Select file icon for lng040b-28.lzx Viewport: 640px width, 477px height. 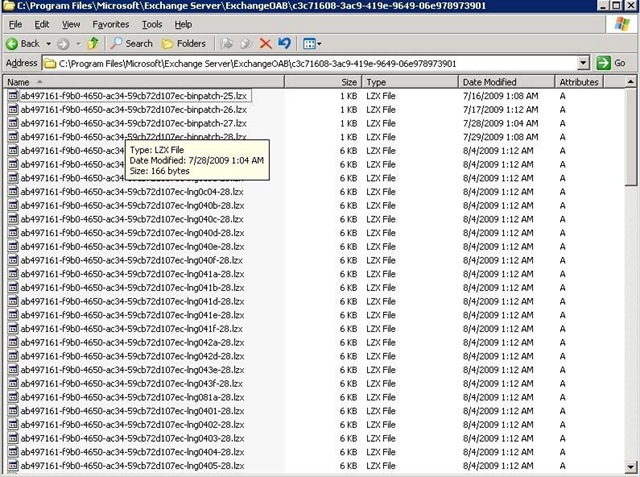(x=13, y=206)
